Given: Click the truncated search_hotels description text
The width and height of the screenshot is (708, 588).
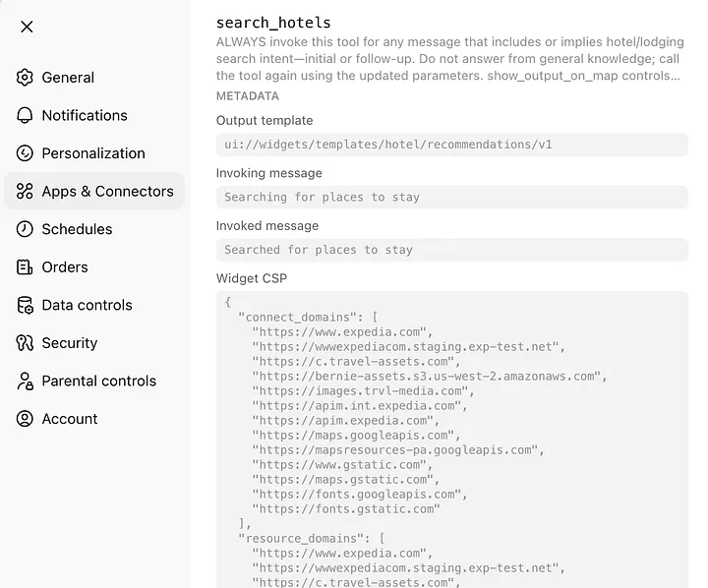Looking at the screenshot, I should [449, 59].
